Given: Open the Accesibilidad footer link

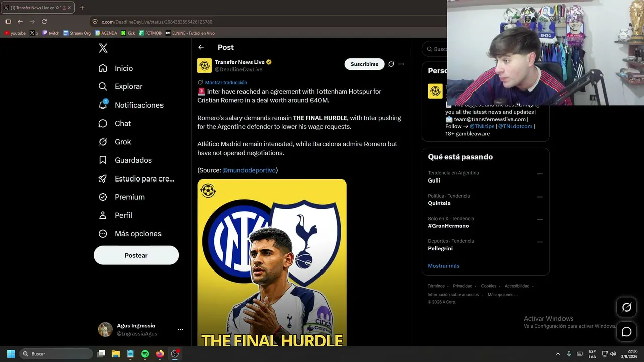Looking at the screenshot, I should pyautogui.click(x=517, y=286).
